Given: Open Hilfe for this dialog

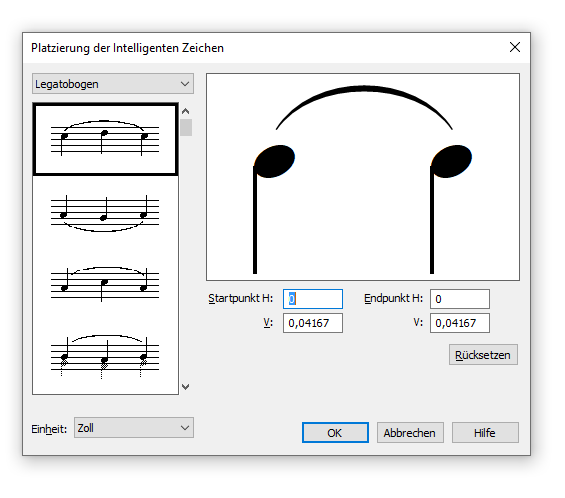Looking at the screenshot, I should [x=485, y=432].
